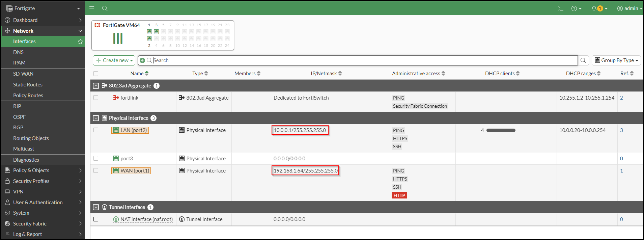Viewport: 644px width, 240px height.
Task: Collapse the Tunnel Interface group
Action: (x=96, y=207)
